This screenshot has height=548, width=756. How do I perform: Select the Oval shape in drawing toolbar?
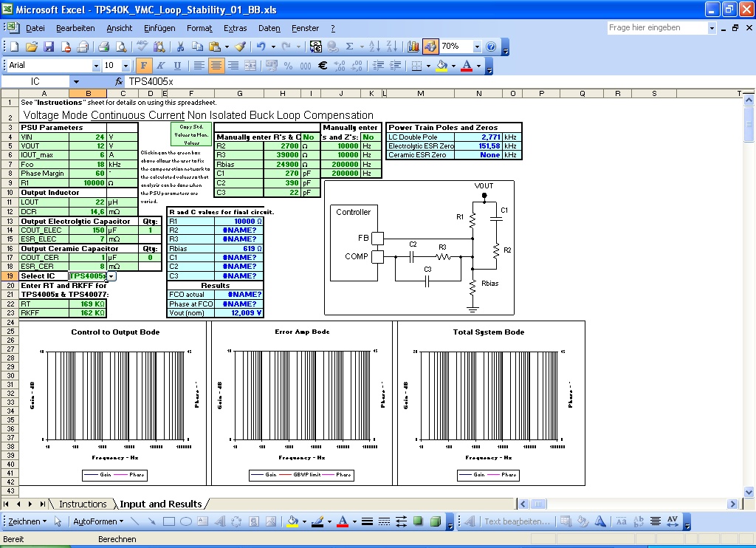pyautogui.click(x=186, y=521)
